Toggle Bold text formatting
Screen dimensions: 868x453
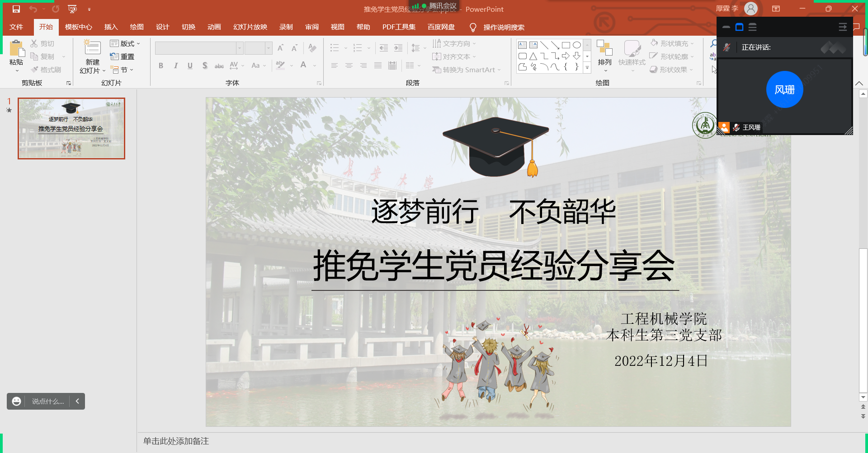coord(161,65)
